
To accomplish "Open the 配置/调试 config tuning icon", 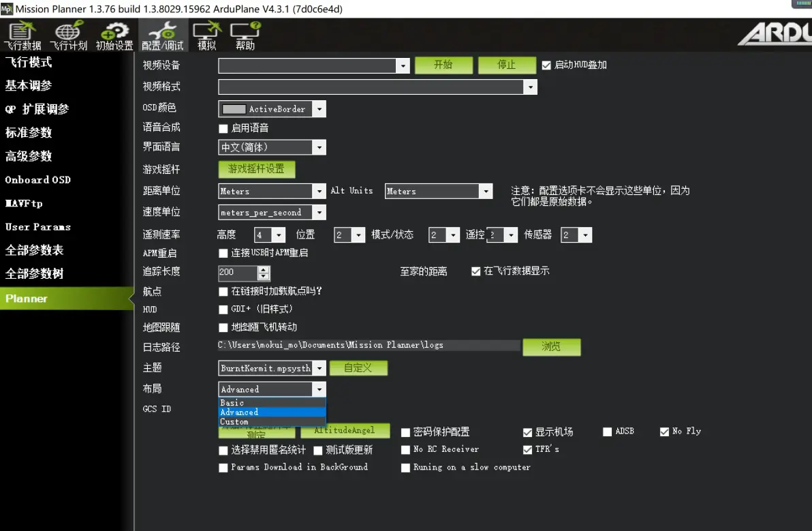I will [x=163, y=35].
